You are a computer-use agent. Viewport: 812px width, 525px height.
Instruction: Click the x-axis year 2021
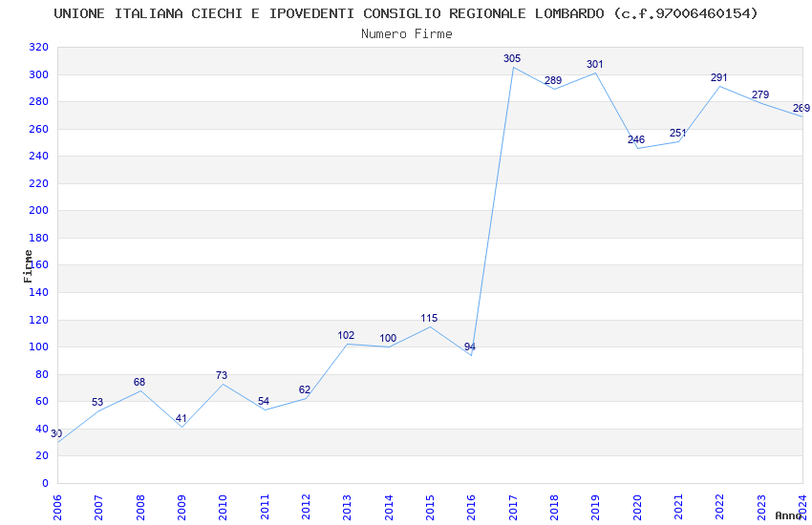click(678, 508)
